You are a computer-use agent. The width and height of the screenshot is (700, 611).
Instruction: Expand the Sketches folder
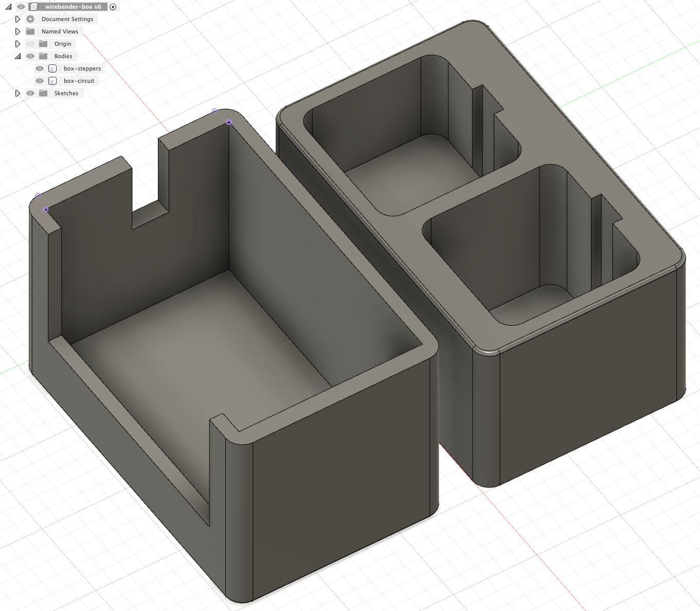17,93
